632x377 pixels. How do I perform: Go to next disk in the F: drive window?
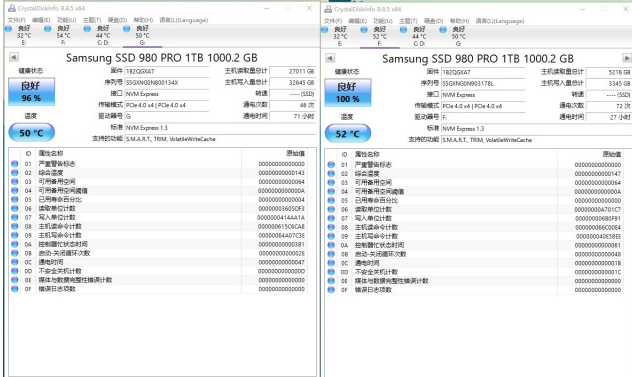627,58
